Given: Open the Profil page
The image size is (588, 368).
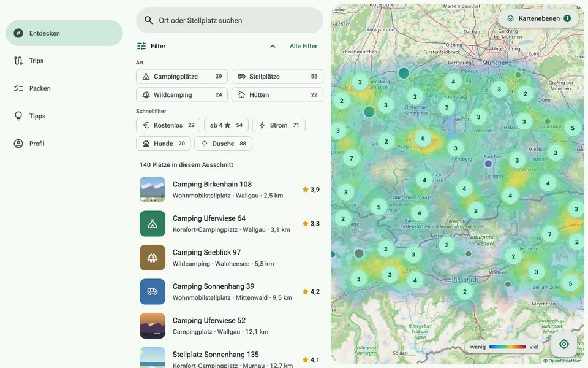Looking at the screenshot, I should tap(64, 144).
